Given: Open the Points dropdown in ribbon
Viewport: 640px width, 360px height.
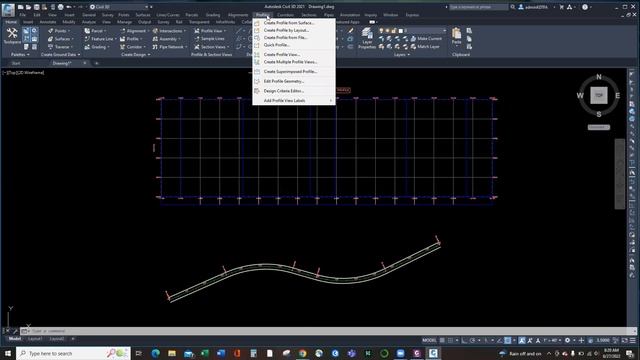Looking at the screenshot, I should (59, 31).
